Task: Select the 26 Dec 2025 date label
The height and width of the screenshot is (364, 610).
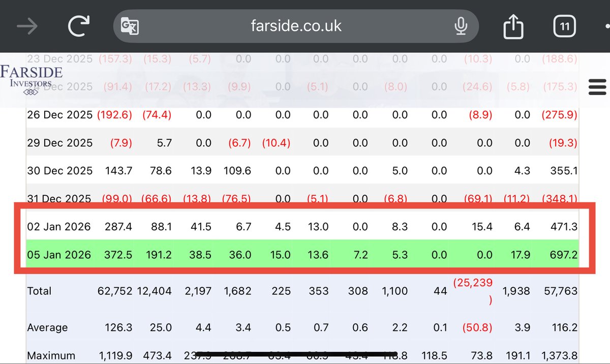Action: (x=60, y=115)
